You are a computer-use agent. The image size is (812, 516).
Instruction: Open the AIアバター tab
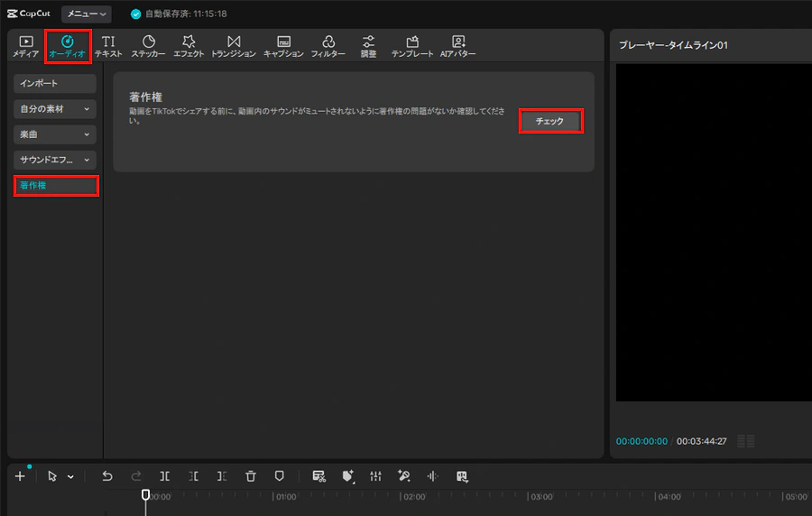pyautogui.click(x=457, y=46)
